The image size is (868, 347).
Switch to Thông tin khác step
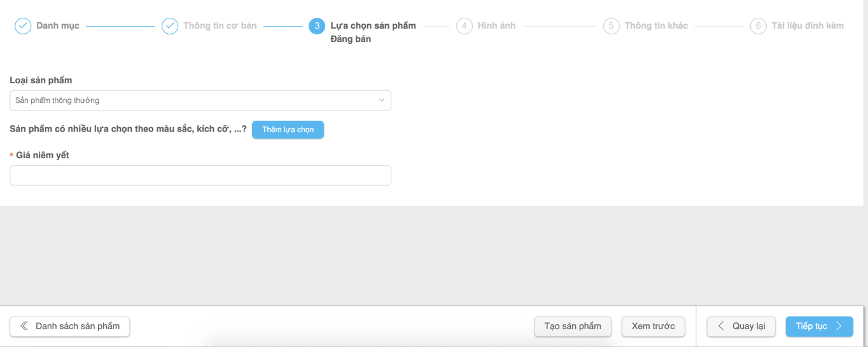click(x=656, y=26)
